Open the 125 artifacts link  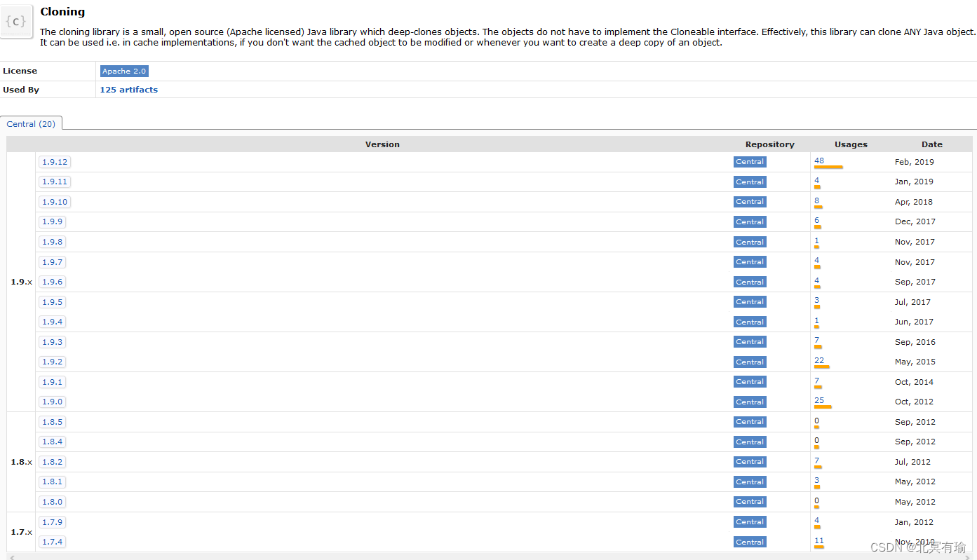click(x=128, y=90)
